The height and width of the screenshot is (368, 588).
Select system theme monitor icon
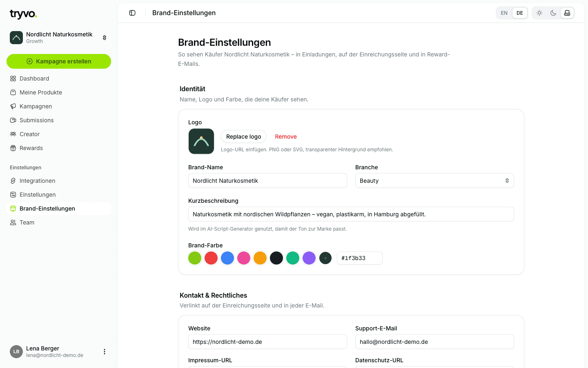[567, 13]
